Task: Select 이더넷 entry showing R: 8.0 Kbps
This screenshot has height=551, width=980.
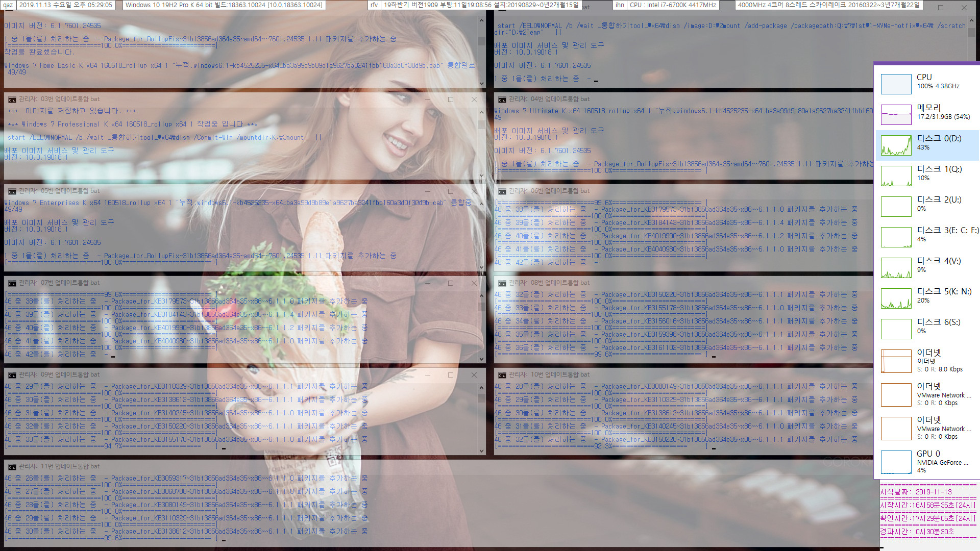Action: 928,361
